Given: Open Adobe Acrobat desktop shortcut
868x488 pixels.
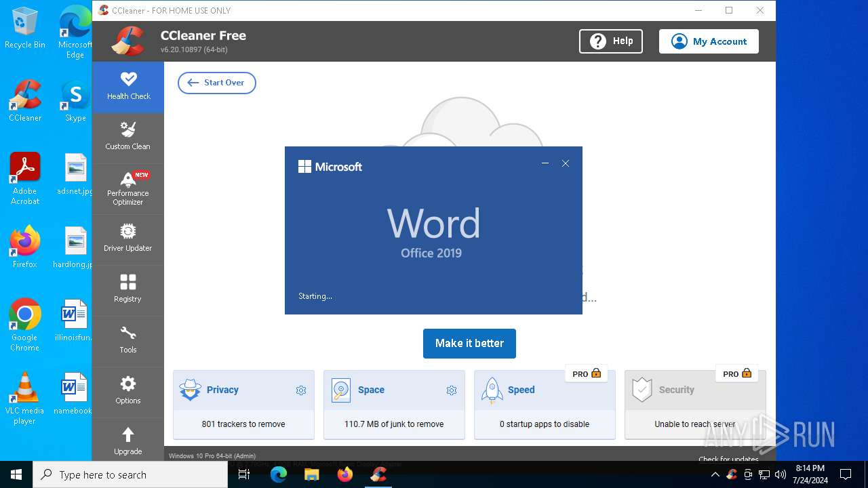Looking at the screenshot, I should click(x=25, y=179).
